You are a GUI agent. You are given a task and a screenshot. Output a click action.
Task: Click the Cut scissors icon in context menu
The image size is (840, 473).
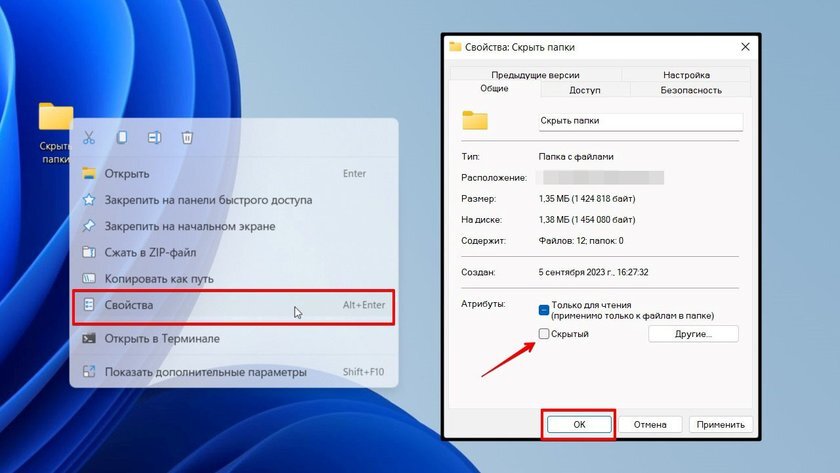[89, 138]
